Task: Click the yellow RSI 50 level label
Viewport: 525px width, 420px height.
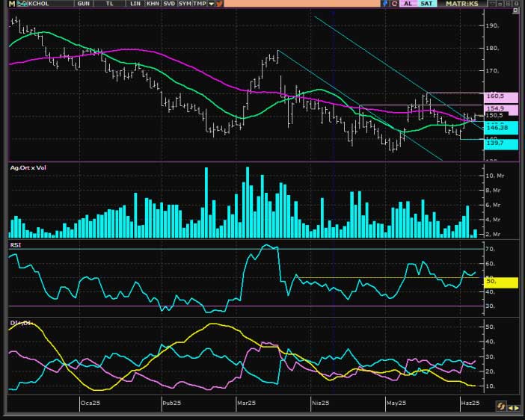Action: point(501,282)
